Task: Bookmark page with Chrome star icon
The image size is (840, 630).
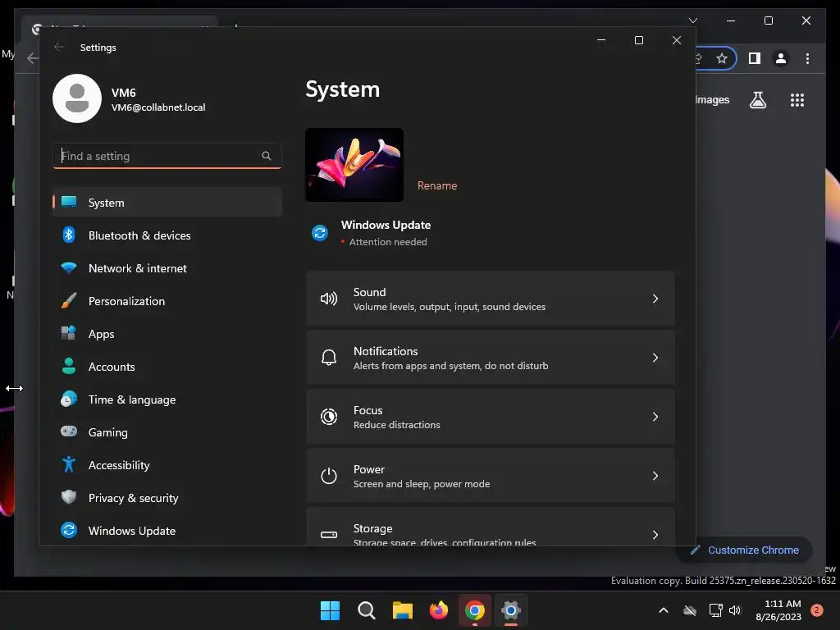Action: pyautogui.click(x=722, y=58)
